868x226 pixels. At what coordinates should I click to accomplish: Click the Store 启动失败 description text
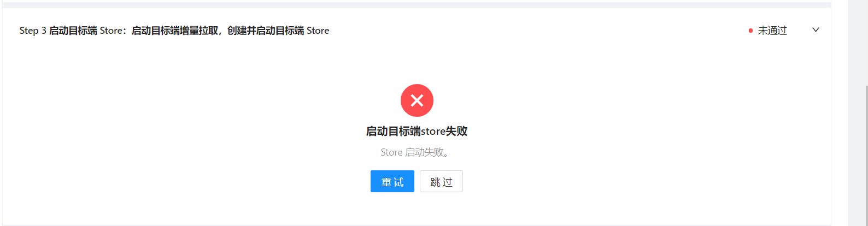417,152
